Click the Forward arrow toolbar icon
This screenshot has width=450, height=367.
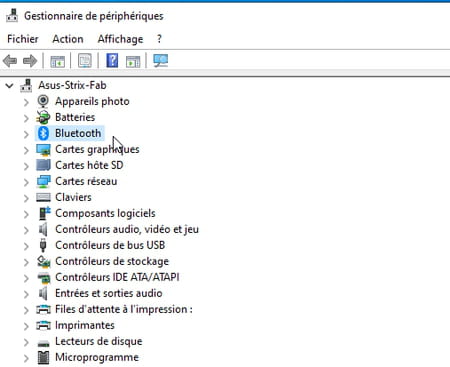30,61
